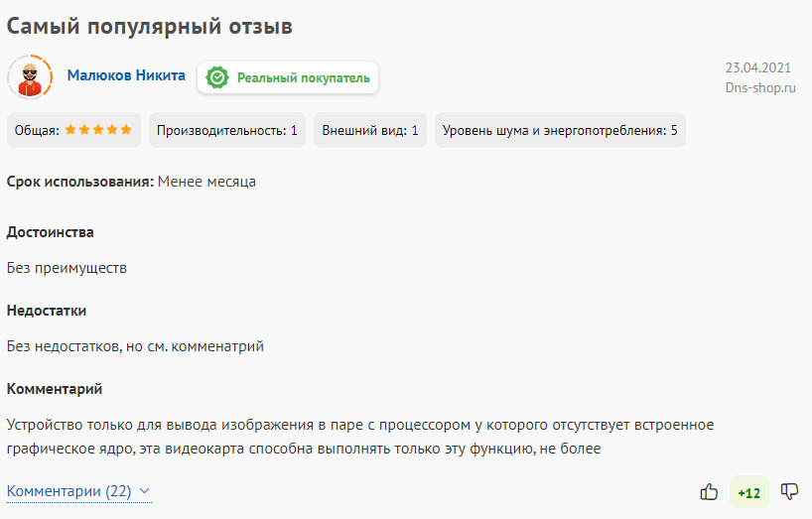Click the first orange rating star

(70, 130)
